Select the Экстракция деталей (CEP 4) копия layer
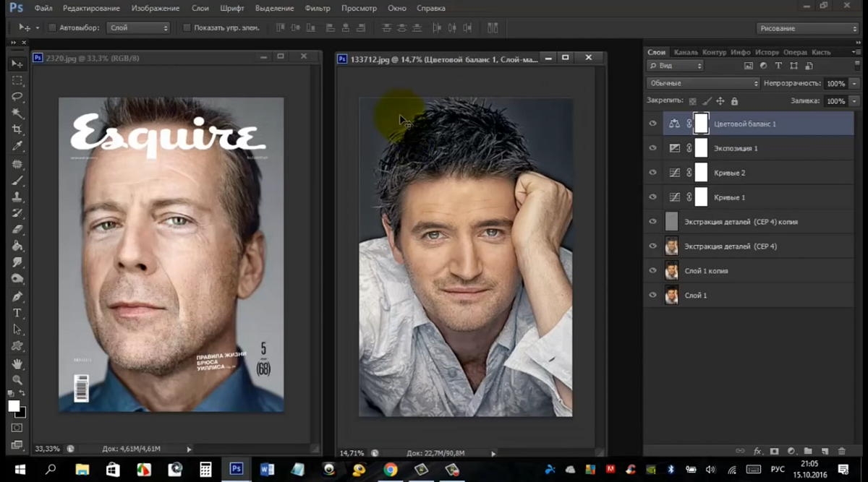This screenshot has height=482, width=868. 749,222
